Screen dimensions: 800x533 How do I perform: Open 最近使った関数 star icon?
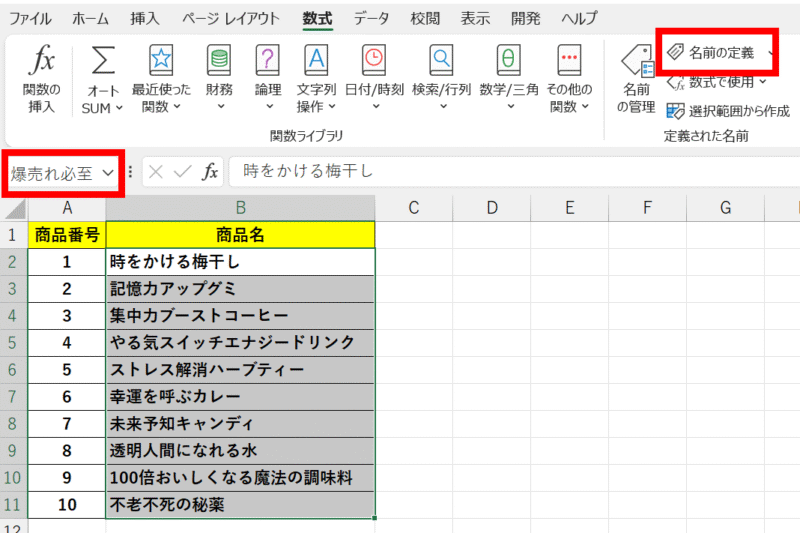[161, 60]
